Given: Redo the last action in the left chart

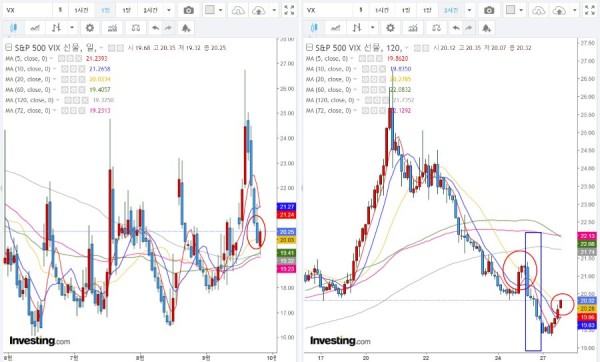Looking at the screenshot, I should (x=168, y=28).
